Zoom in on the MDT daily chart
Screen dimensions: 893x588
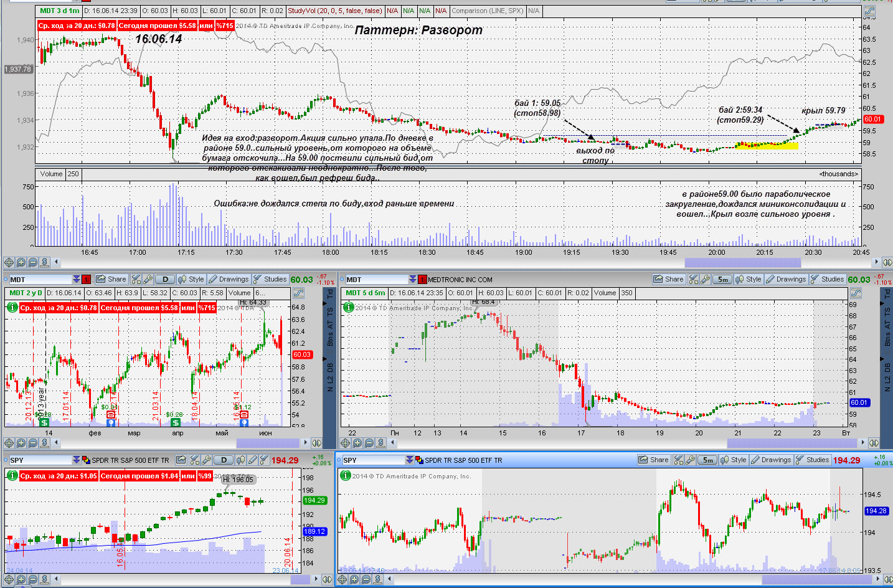[x=21, y=443]
